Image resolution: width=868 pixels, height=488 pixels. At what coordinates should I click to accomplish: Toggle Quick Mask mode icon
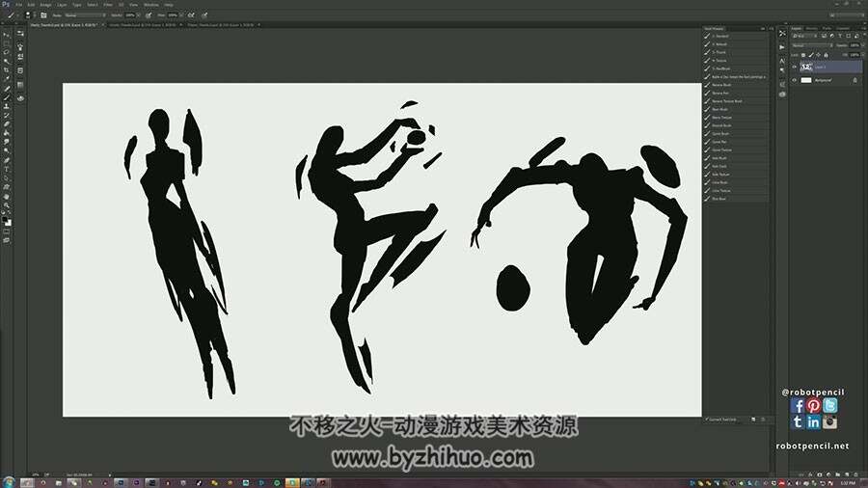[x=7, y=230]
